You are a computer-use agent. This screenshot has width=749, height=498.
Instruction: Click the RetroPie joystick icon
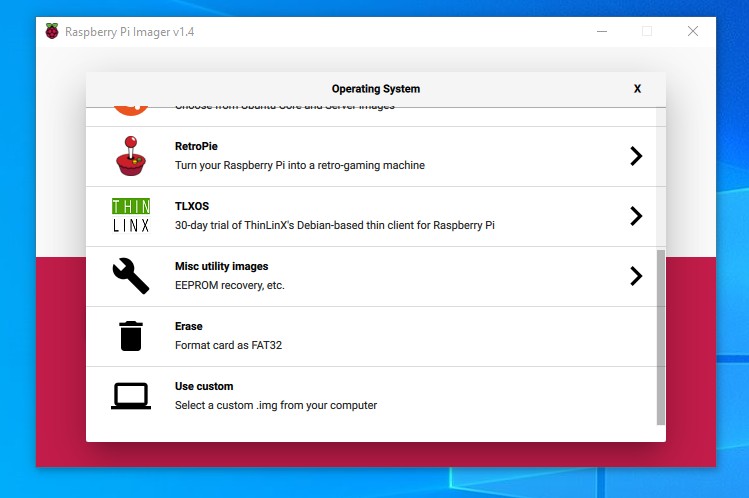coord(131,156)
